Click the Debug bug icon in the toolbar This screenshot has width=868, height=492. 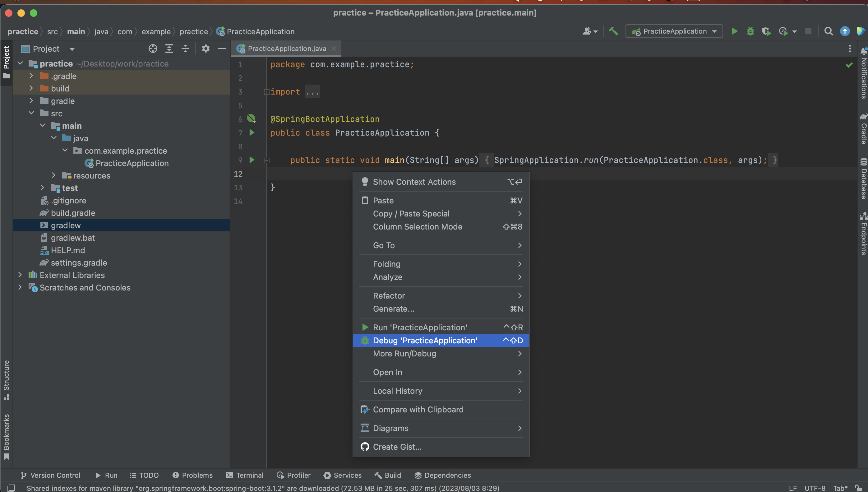pyautogui.click(x=750, y=31)
